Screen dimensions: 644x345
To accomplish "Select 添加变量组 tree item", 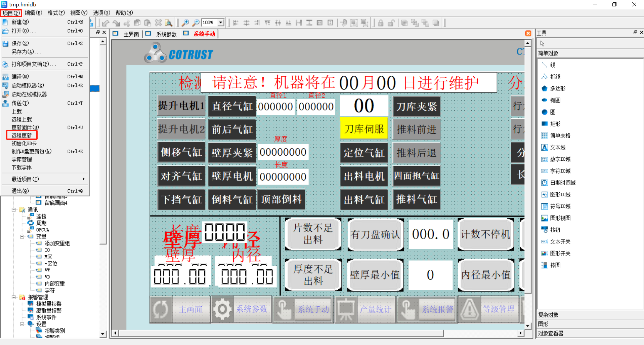I will pyautogui.click(x=57, y=243).
